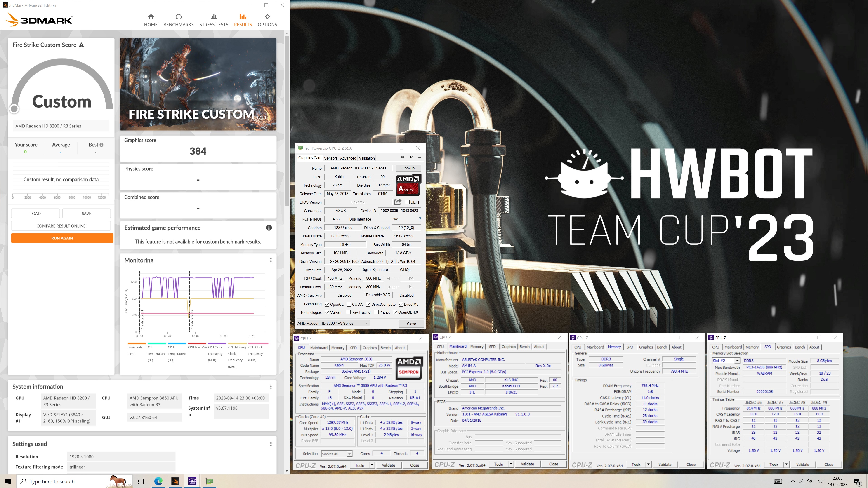Toggle the Ray Tracing checkbox in GPU-Z
Screen dimensions: 868x488
[348, 312]
